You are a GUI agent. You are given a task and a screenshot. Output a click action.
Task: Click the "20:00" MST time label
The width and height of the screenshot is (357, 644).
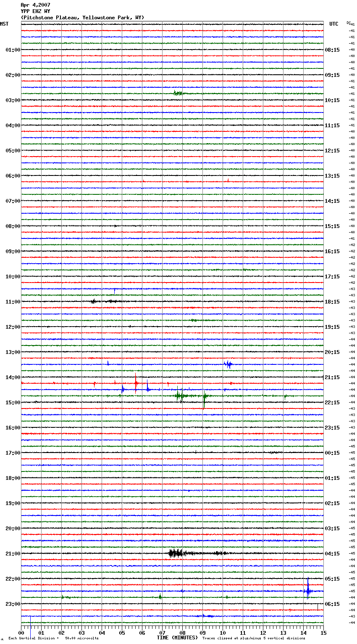pos(13,529)
